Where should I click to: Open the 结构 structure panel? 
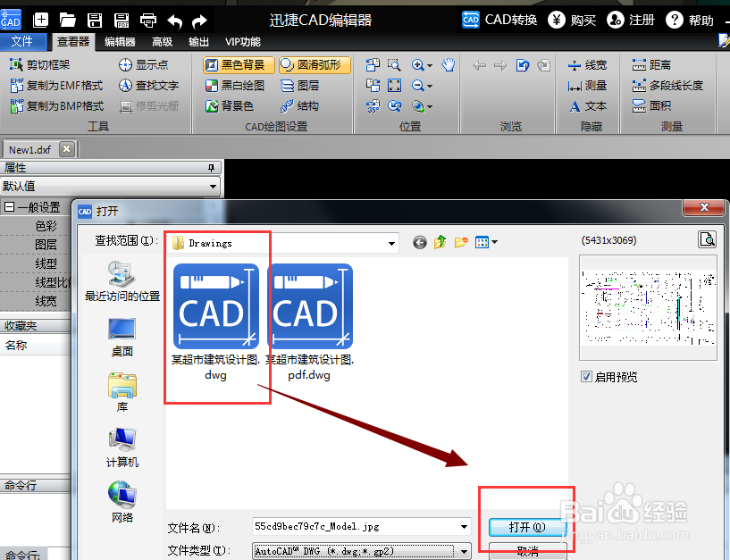point(300,105)
